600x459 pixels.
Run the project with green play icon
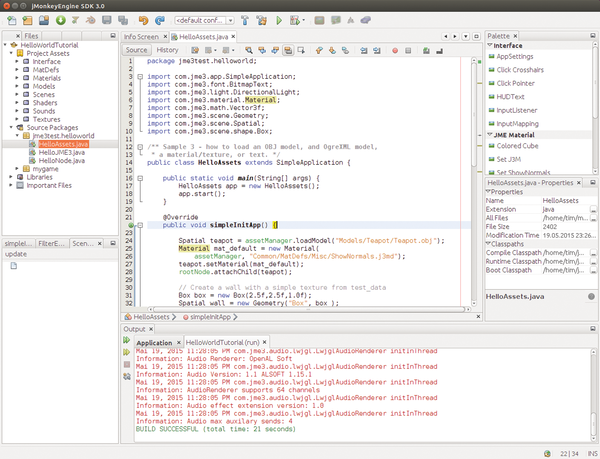(279, 20)
